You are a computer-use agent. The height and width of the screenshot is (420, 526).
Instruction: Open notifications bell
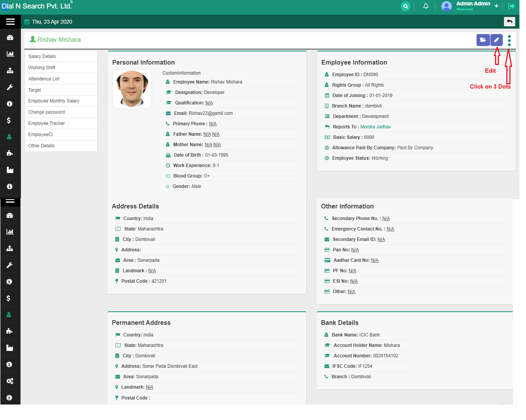425,6
